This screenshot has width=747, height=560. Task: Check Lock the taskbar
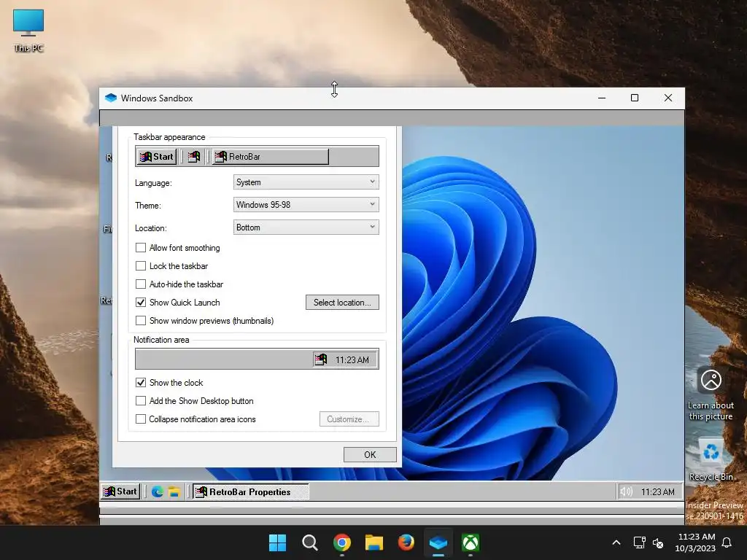pyautogui.click(x=141, y=265)
